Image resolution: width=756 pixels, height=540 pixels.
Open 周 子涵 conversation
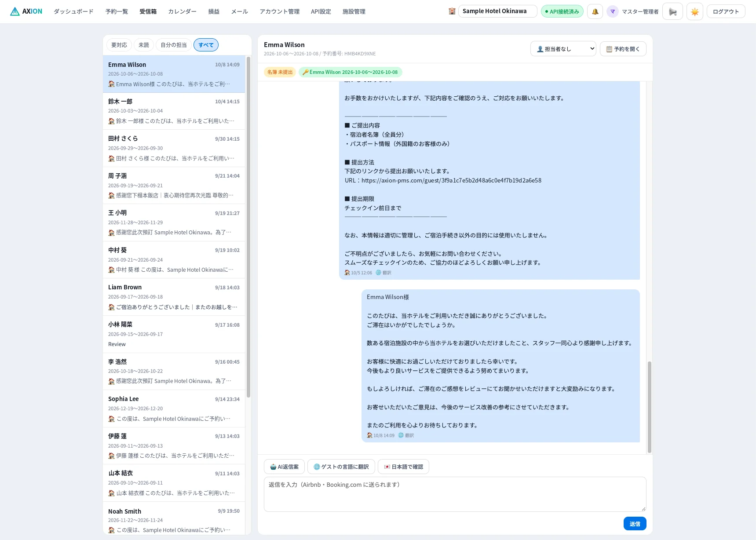point(174,186)
